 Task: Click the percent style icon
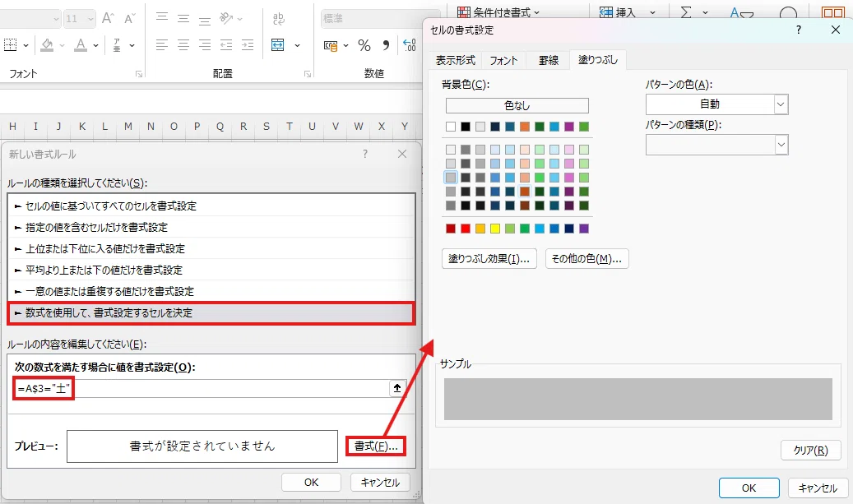click(364, 46)
